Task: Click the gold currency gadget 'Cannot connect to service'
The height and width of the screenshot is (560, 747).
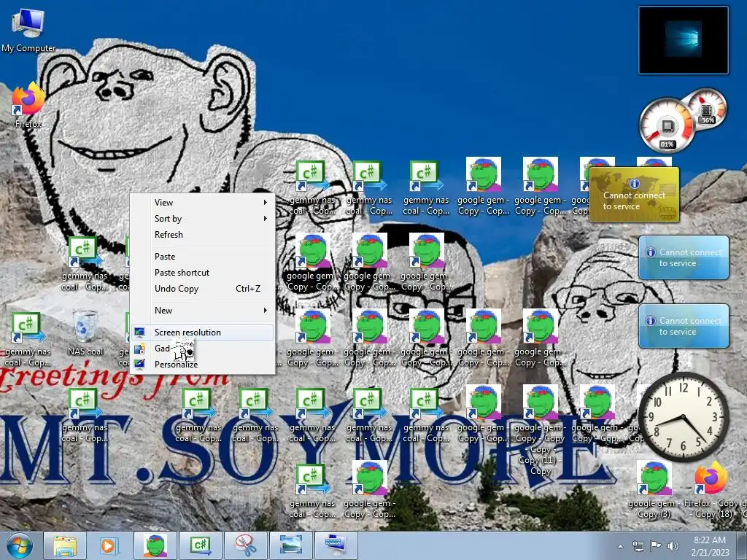Action: 634,194
